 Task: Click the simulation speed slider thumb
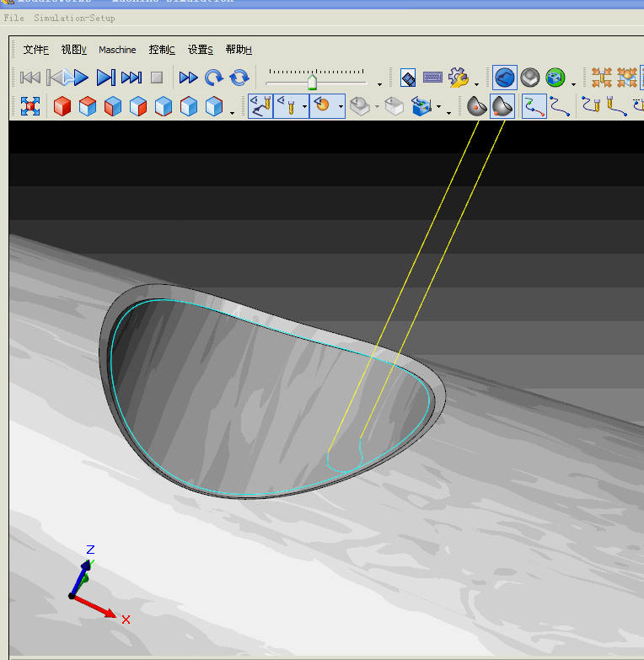click(312, 83)
